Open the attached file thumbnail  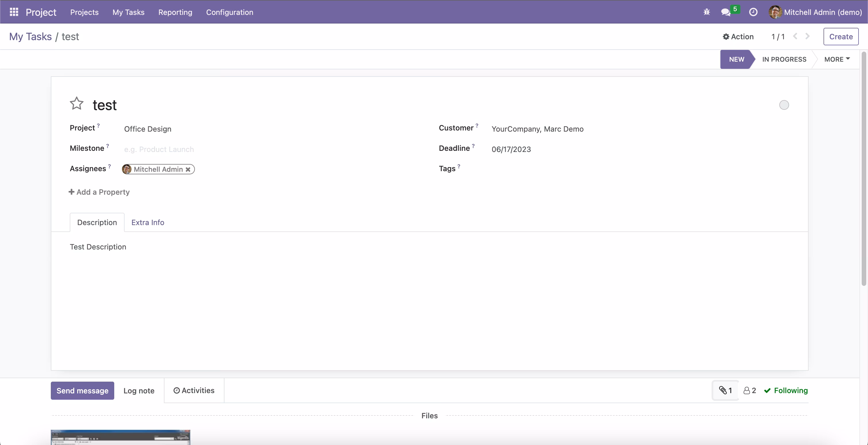coord(120,437)
